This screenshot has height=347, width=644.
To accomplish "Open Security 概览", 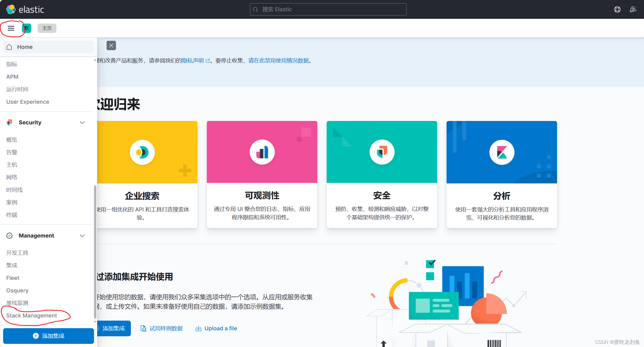I will pyautogui.click(x=12, y=140).
